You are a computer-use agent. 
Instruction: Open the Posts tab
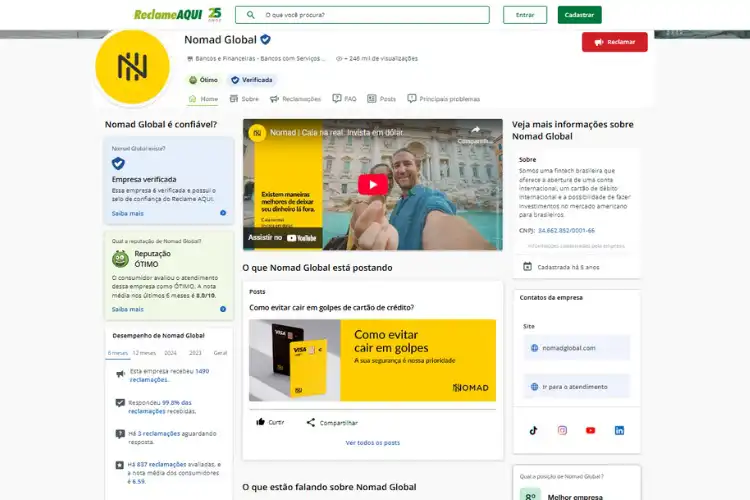tap(381, 99)
